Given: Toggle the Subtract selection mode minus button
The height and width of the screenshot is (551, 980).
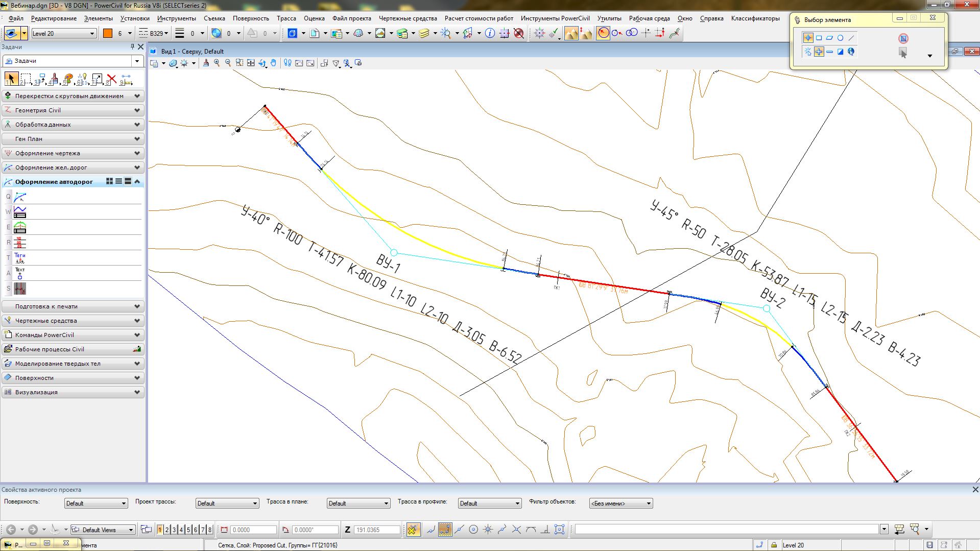Looking at the screenshot, I should (829, 52).
